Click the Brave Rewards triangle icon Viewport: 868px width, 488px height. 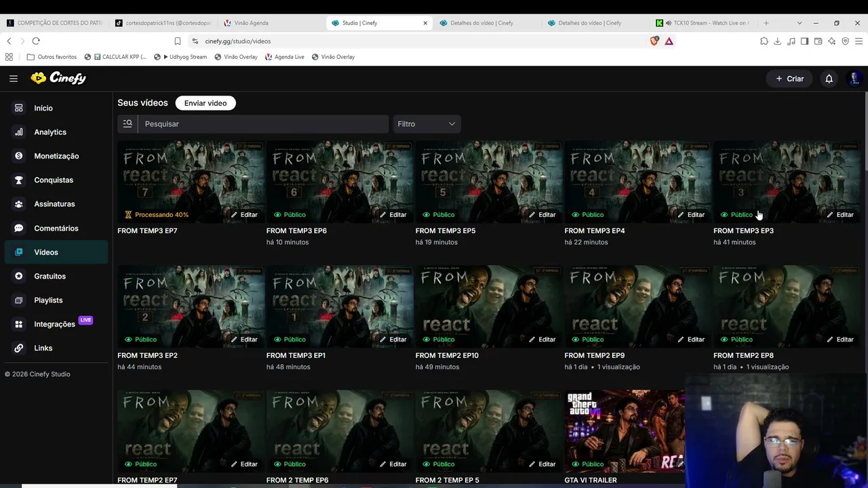coord(669,41)
